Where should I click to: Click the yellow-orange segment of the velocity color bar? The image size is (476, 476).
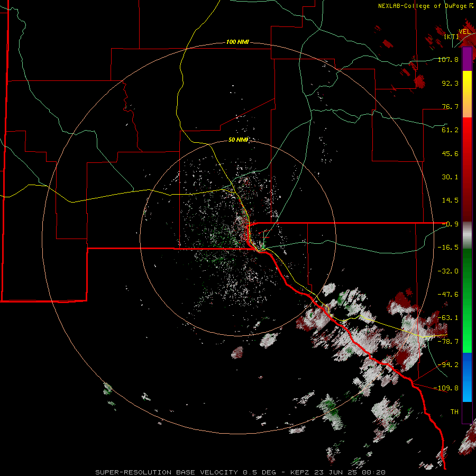coord(467,94)
